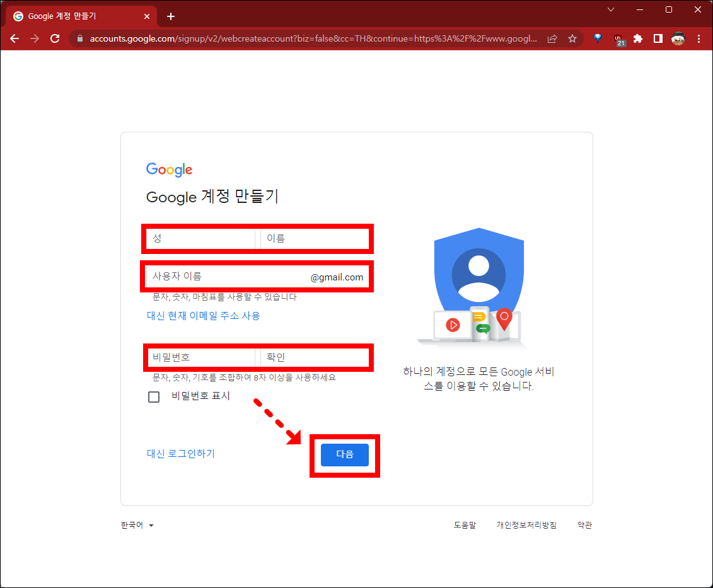Click the 대신 로그인하기 link

click(180, 453)
